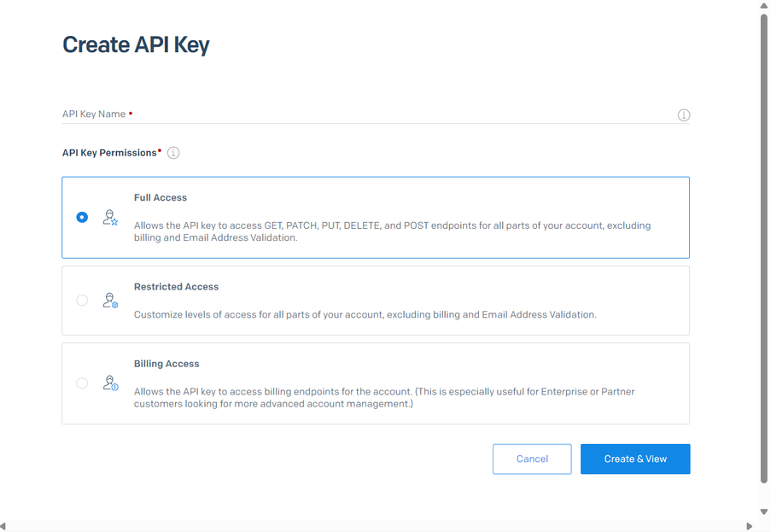Click the info icon beside API Key Name field
Screen dimensions: 771x532
[683, 114]
